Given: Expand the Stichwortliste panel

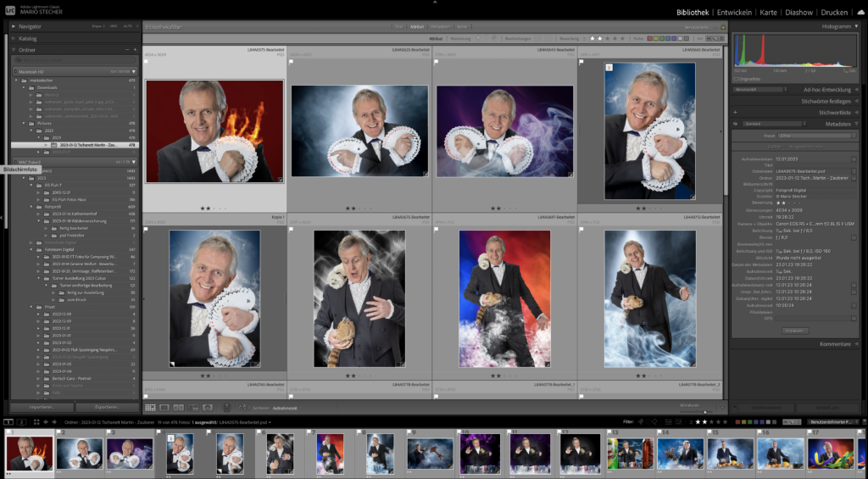Looking at the screenshot, I should click(856, 113).
